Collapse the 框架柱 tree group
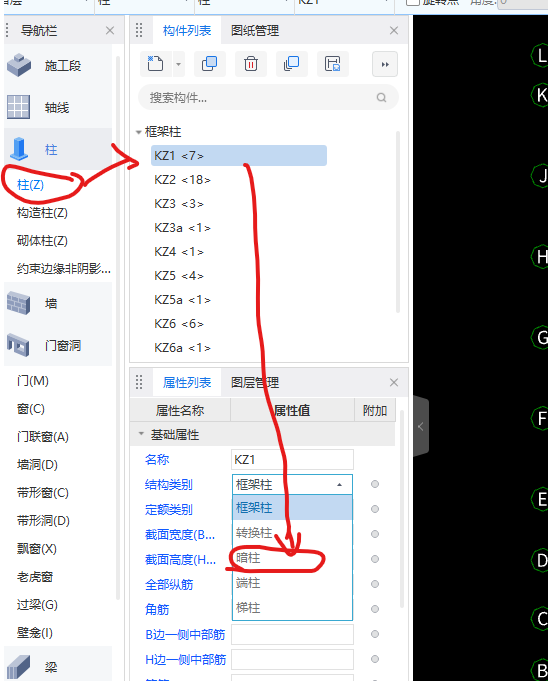The image size is (548, 681). 139,132
